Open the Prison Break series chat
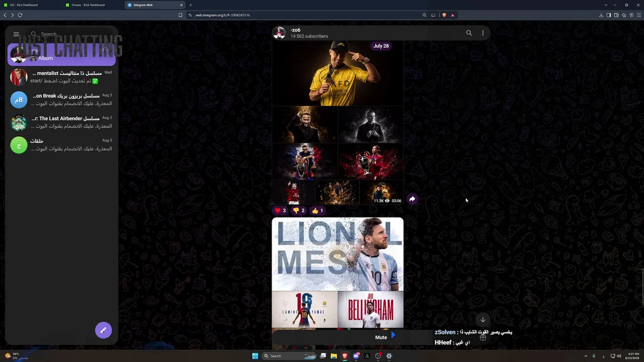644x362 pixels. coord(62,100)
